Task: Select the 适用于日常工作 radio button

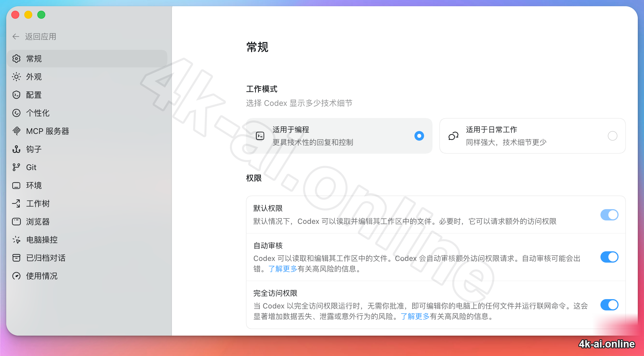Action: tap(613, 136)
